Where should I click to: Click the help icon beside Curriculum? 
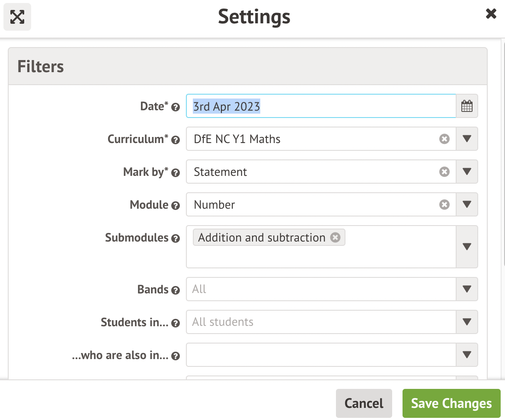tap(176, 140)
